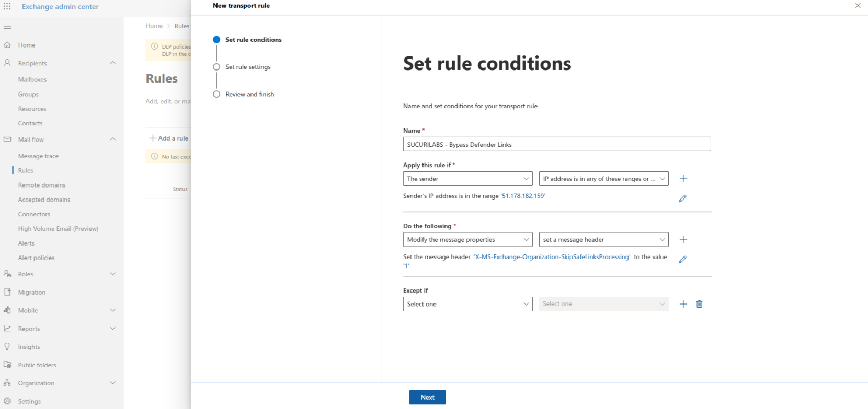This screenshot has width=868, height=409.
Task: Expand the Mobile section chevron
Action: (x=113, y=310)
